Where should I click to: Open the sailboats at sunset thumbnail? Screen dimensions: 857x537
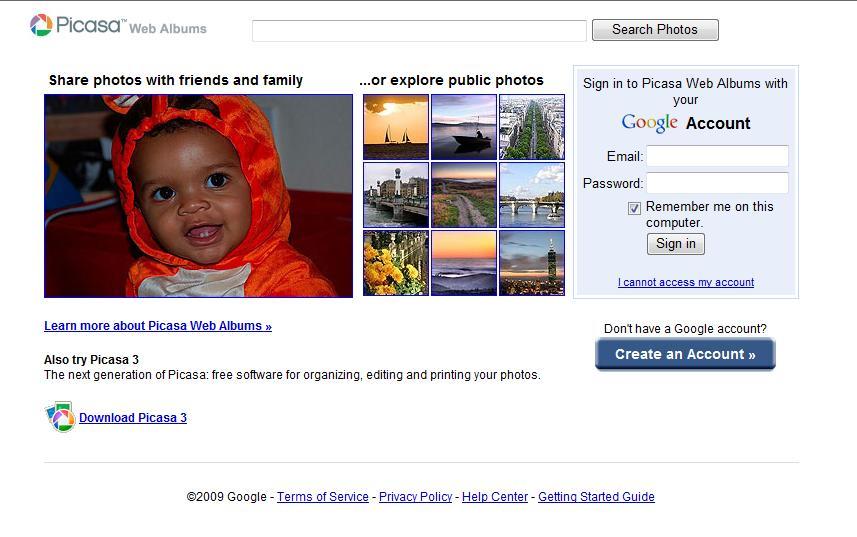(x=396, y=127)
